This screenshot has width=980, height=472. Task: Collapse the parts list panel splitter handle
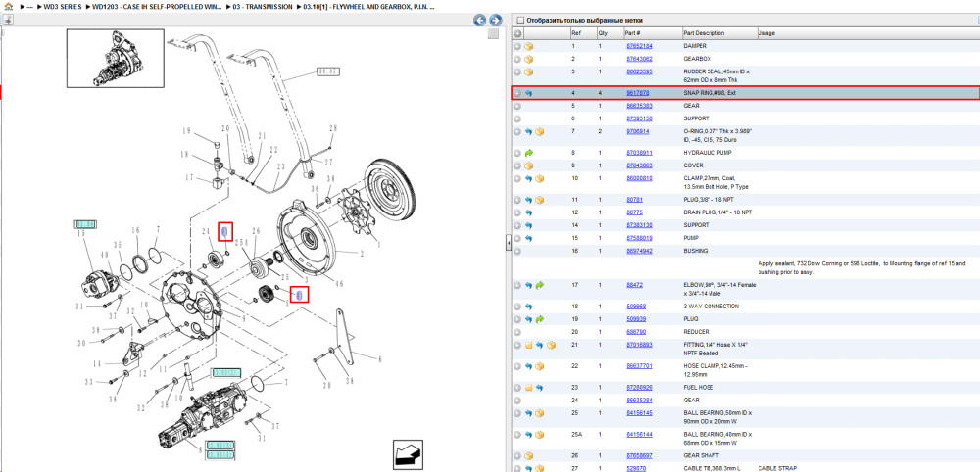pyautogui.click(x=508, y=242)
